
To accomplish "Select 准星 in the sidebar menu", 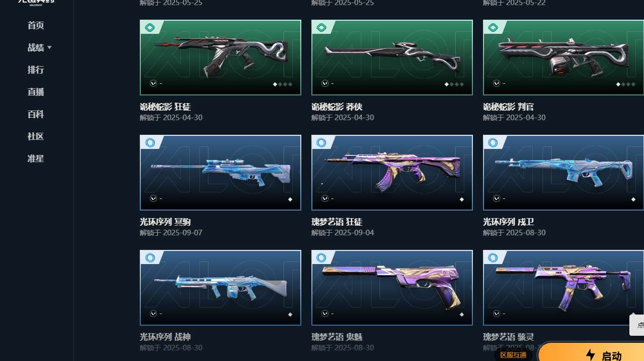I will pyautogui.click(x=36, y=159).
